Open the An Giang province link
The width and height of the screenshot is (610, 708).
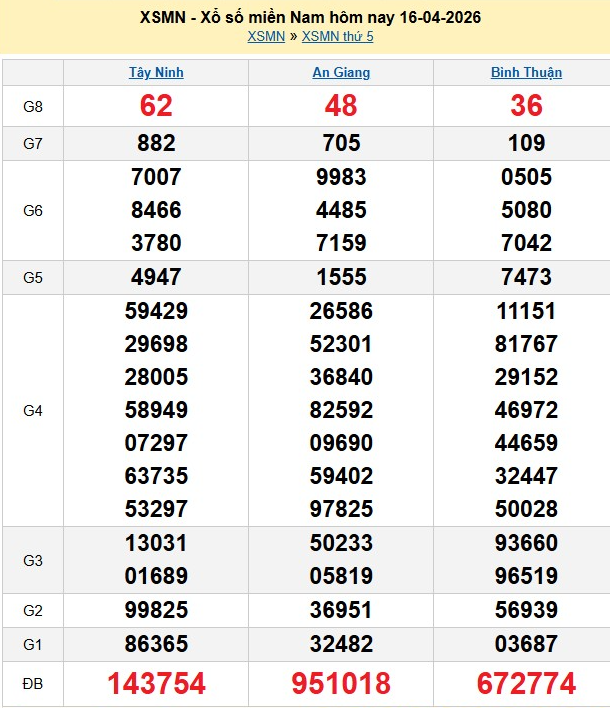click(341, 72)
